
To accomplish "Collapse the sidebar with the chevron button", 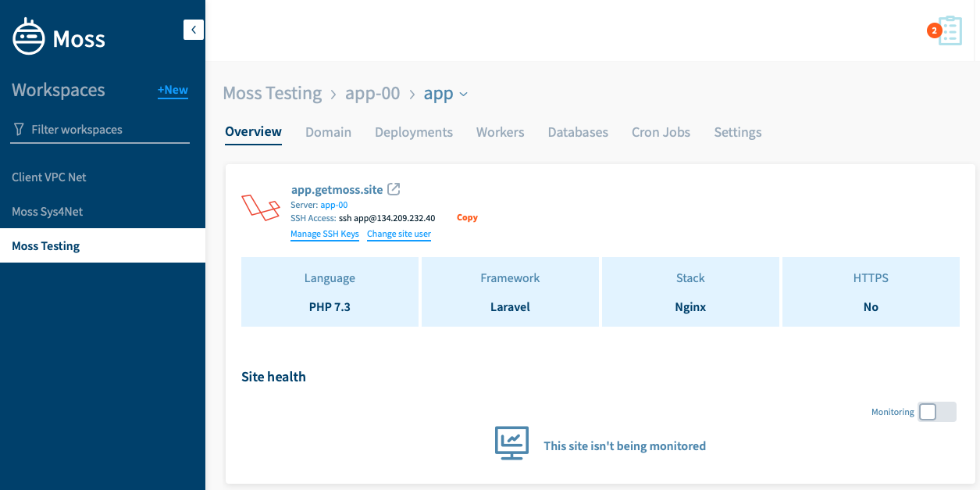I will (x=194, y=30).
